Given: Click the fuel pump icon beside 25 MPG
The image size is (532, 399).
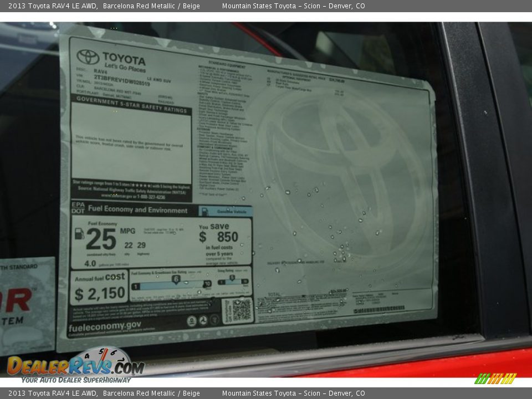Looking at the screenshot, I should pyautogui.click(x=79, y=233).
